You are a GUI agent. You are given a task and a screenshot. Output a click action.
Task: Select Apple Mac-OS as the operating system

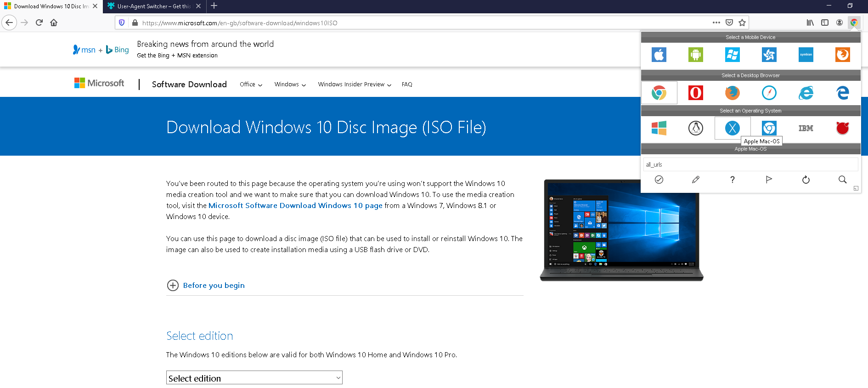[733, 128]
